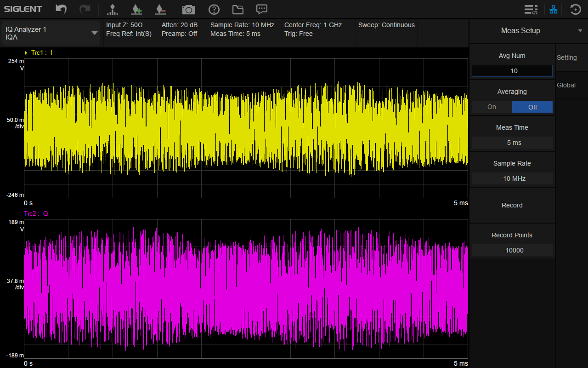The width and height of the screenshot is (588, 368).
Task: Click the Sample Rate: 10 MHz status text
Action: (242, 25)
